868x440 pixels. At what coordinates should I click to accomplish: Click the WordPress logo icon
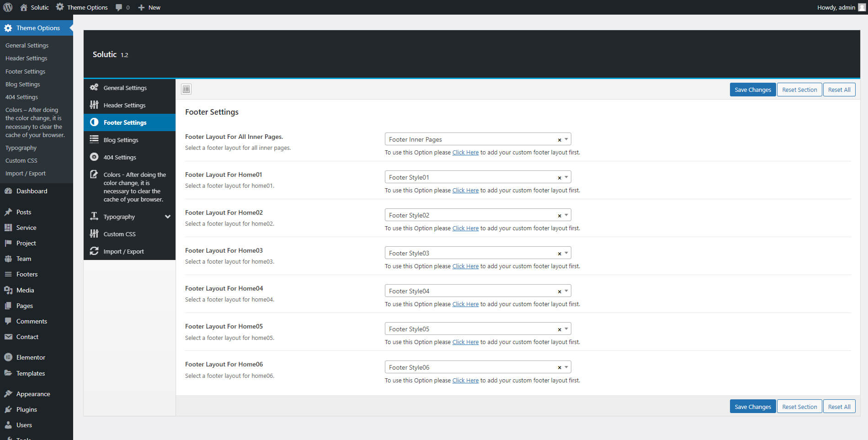point(7,7)
